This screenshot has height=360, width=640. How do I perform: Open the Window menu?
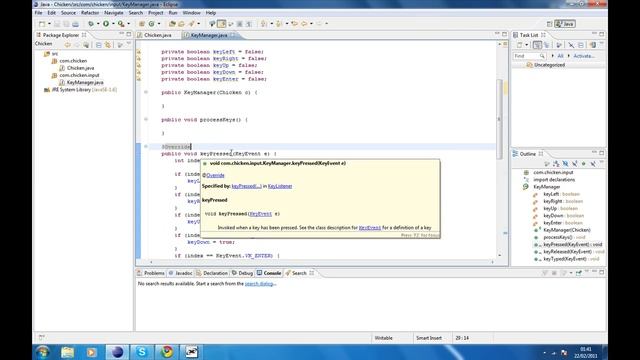[x=191, y=13]
